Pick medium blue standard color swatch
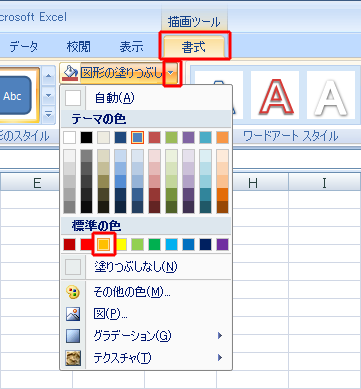The image size is (361, 389). click(x=188, y=244)
